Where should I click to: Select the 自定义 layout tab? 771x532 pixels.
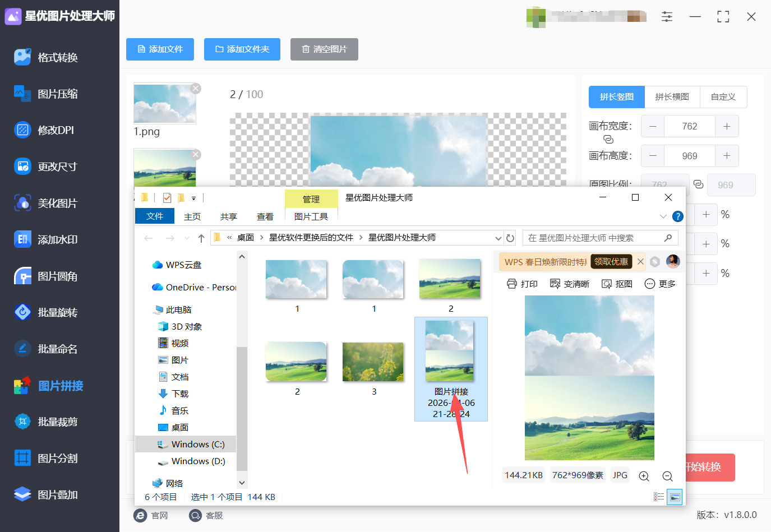click(723, 97)
